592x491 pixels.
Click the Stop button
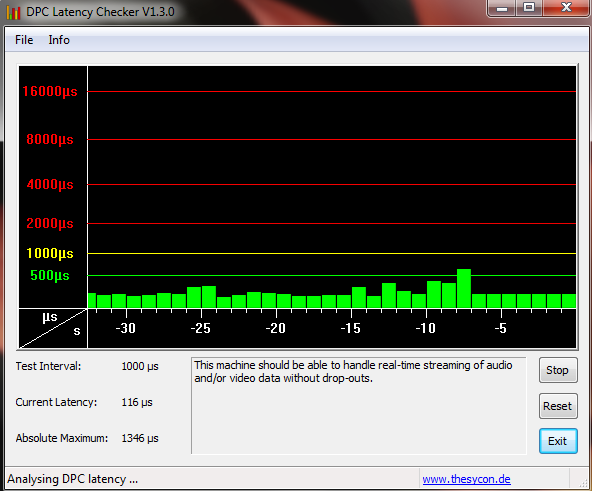point(558,370)
